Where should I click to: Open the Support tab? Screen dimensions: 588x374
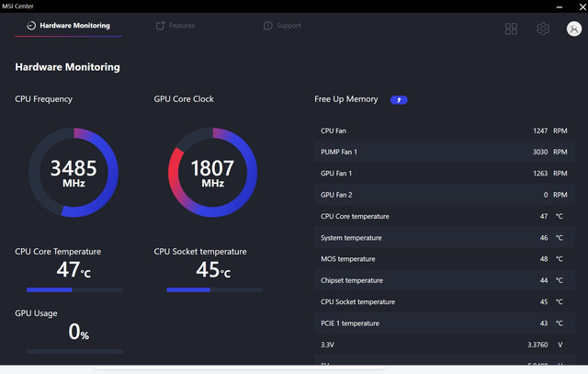point(282,26)
